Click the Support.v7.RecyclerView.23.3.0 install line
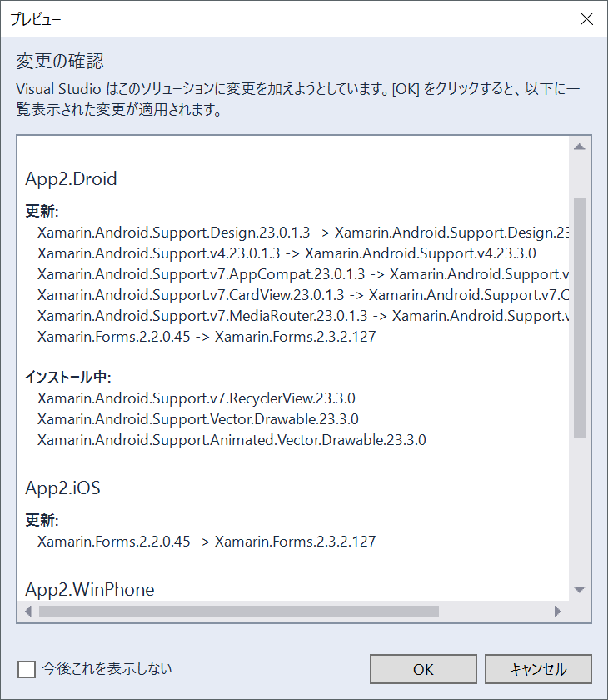Viewport: 608px width, 700px height. (197, 397)
